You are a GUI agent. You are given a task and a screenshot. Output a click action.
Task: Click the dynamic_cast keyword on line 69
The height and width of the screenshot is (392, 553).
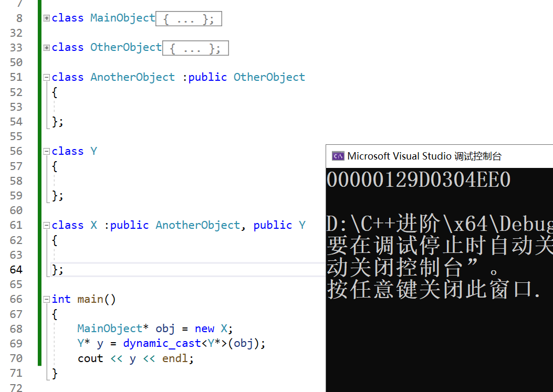point(162,343)
